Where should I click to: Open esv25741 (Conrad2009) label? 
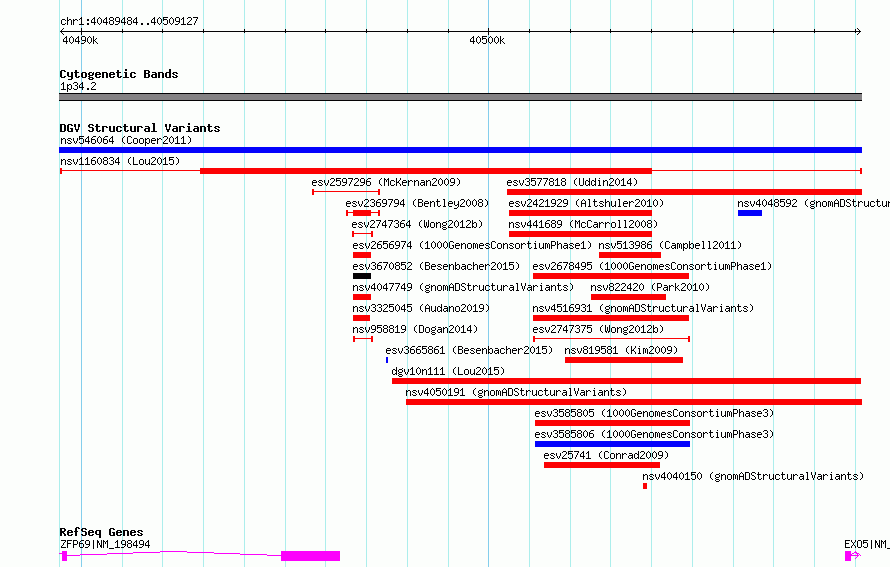click(x=606, y=455)
